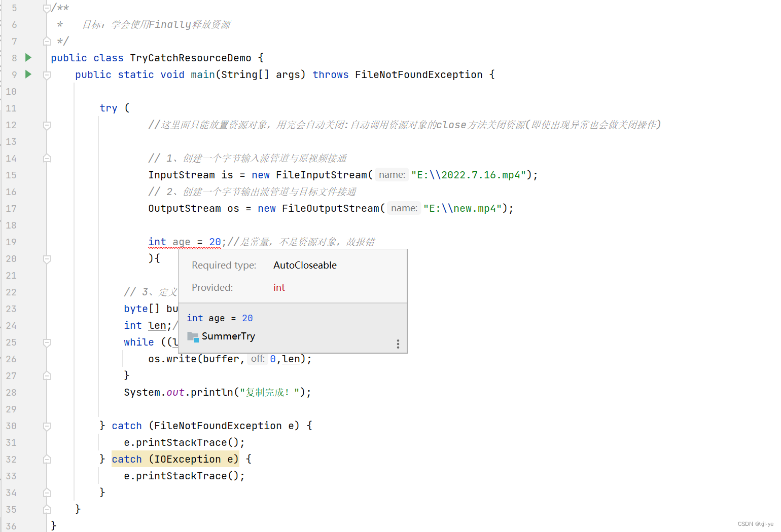Run class TryCatchResourceDemo via gutter arrow
Viewport: 781px width, 532px height.
pyautogui.click(x=28, y=57)
